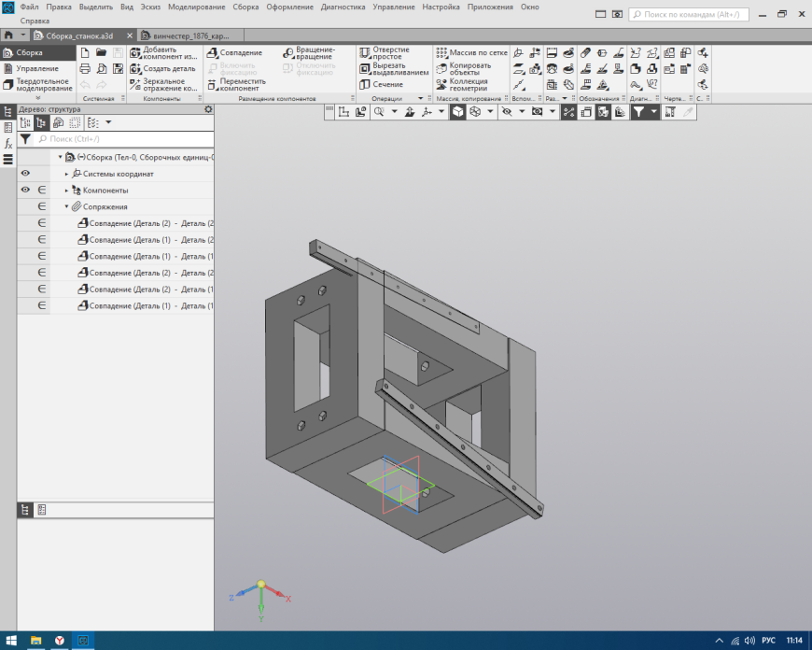Select the Твердотельное моделирование toolset
Viewport: 812px width, 650px height.
pos(42,84)
